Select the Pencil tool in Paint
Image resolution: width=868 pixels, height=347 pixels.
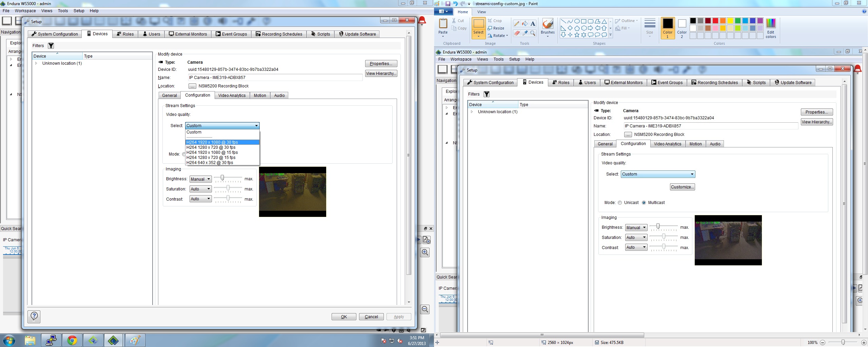click(x=516, y=24)
